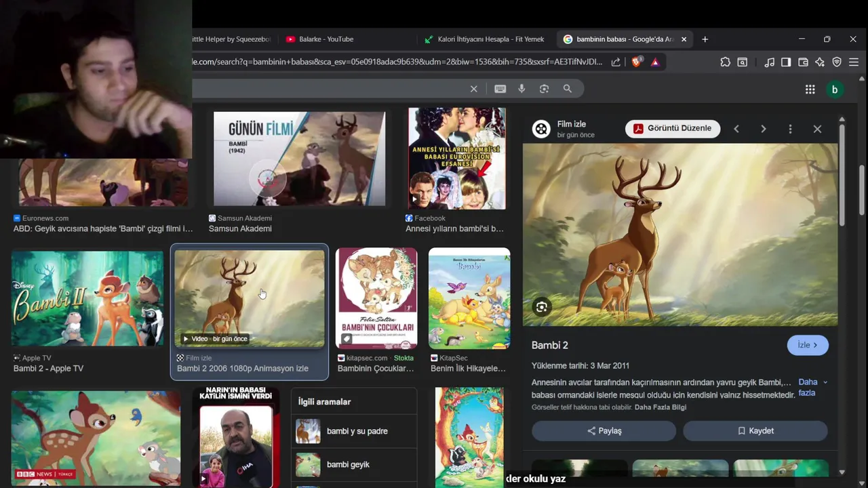Open the kitapsec.com Bambinin Çocukları caption
The width and height of the screenshot is (868, 488).
click(376, 369)
